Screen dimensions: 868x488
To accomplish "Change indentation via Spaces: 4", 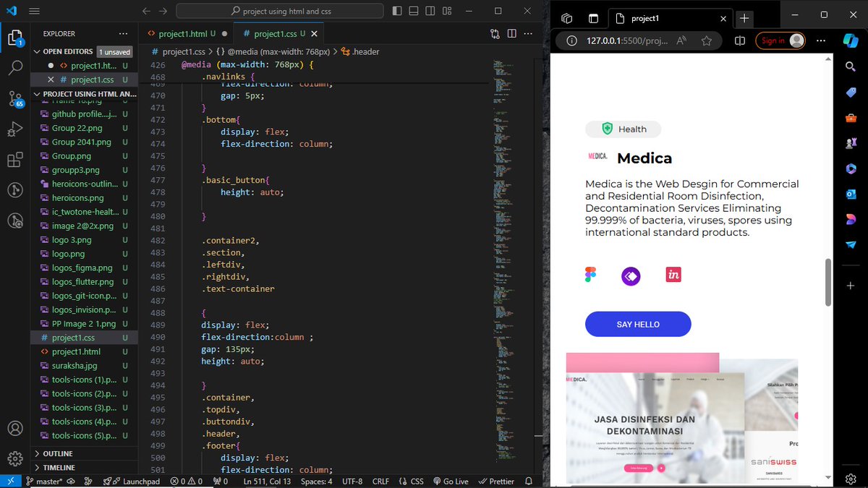I will pos(316,481).
